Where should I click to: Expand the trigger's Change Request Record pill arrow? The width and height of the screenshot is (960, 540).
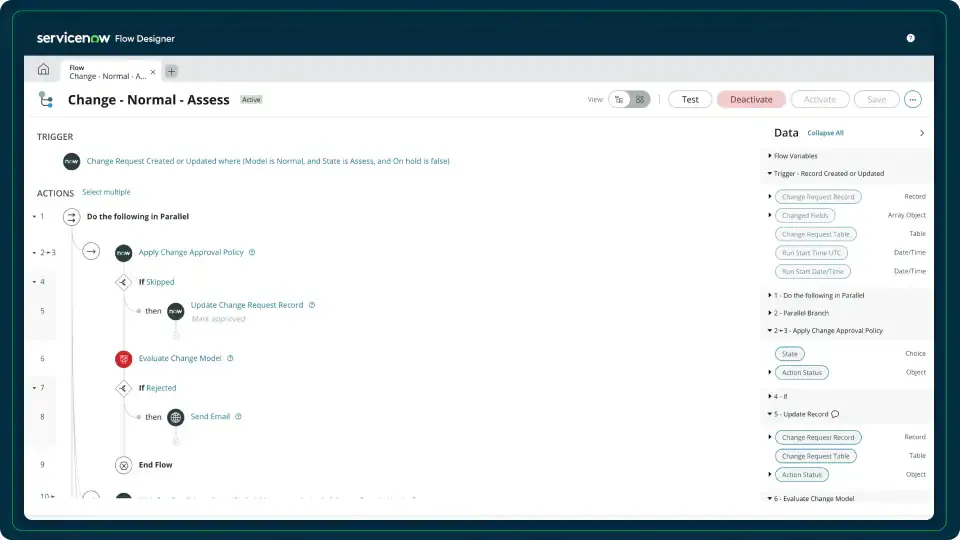pyautogui.click(x=770, y=197)
